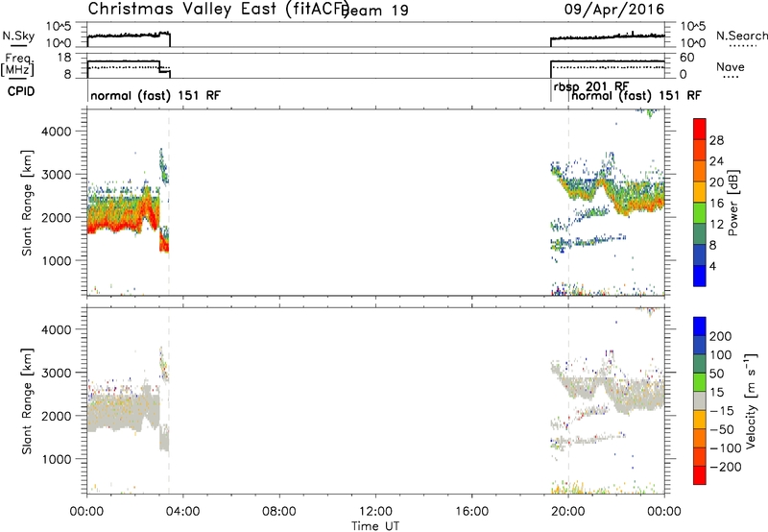Click the Nave legend label
The image size is (768, 532).
(x=731, y=67)
